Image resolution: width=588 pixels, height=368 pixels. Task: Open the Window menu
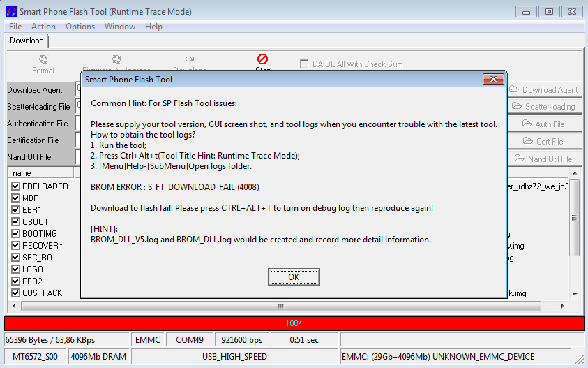pyautogui.click(x=120, y=27)
